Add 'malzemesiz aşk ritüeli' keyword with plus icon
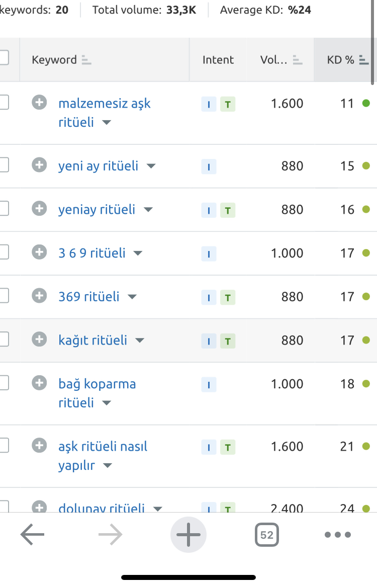The height and width of the screenshot is (588, 377). (x=39, y=103)
